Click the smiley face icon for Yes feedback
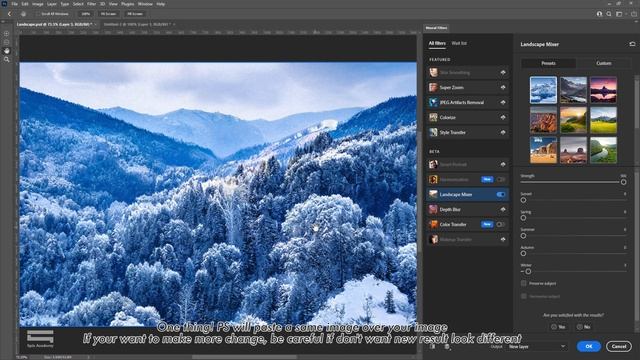640x360 pixels. click(554, 327)
